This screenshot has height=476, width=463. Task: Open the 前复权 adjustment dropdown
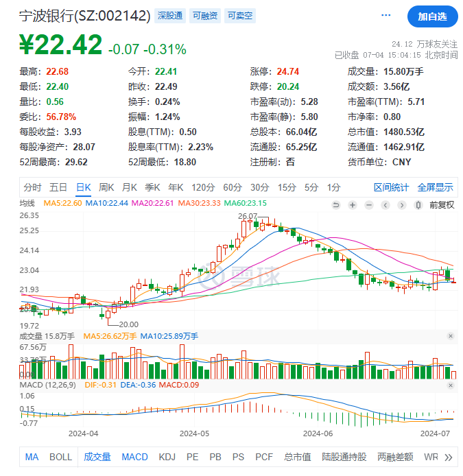pos(442,205)
